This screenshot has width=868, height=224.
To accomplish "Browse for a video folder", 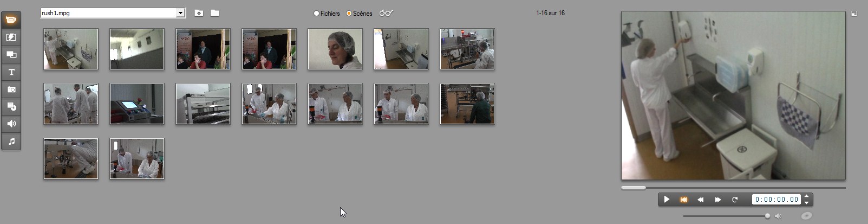I will click(x=214, y=13).
